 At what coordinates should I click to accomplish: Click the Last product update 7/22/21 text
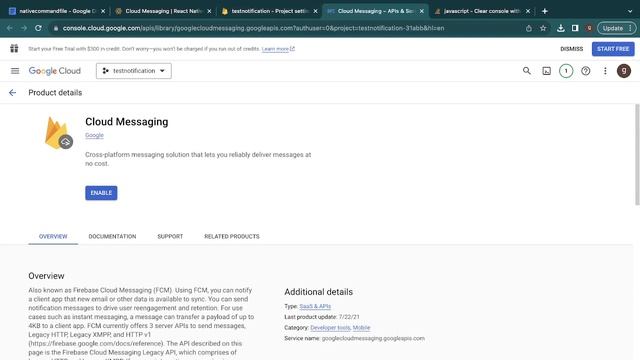(x=322, y=317)
